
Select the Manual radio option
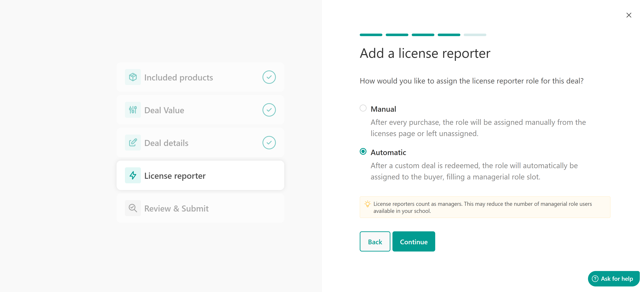(363, 108)
